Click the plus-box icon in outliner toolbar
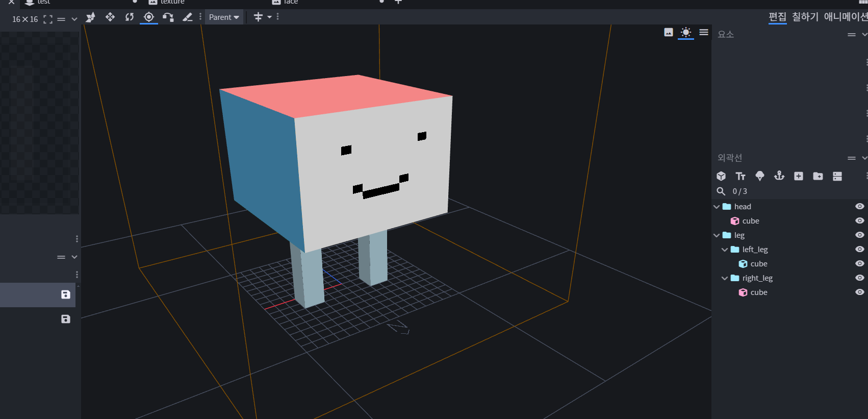The height and width of the screenshot is (419, 868). (799, 176)
